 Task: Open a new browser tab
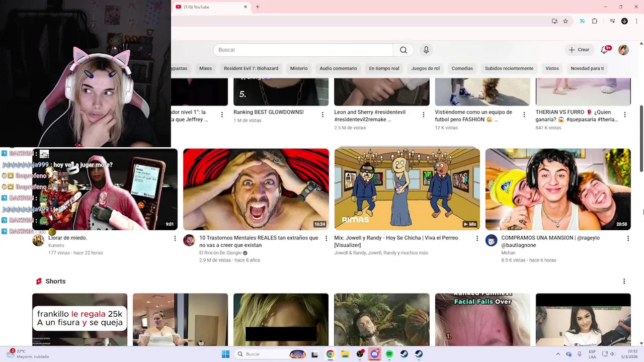[257, 7]
